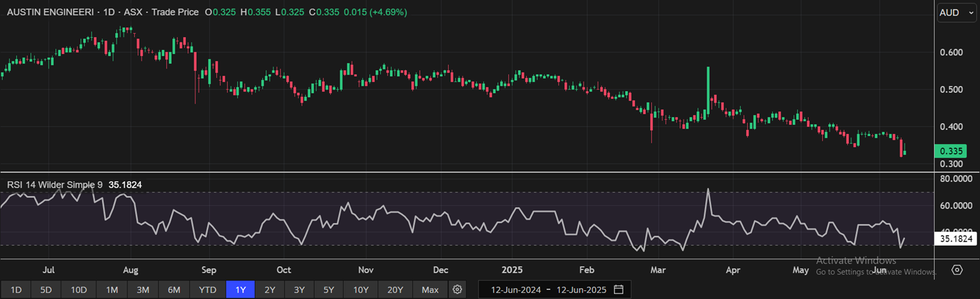Screen dimensions: 980x299
Task: Show the 2Y time range
Action: click(270, 290)
